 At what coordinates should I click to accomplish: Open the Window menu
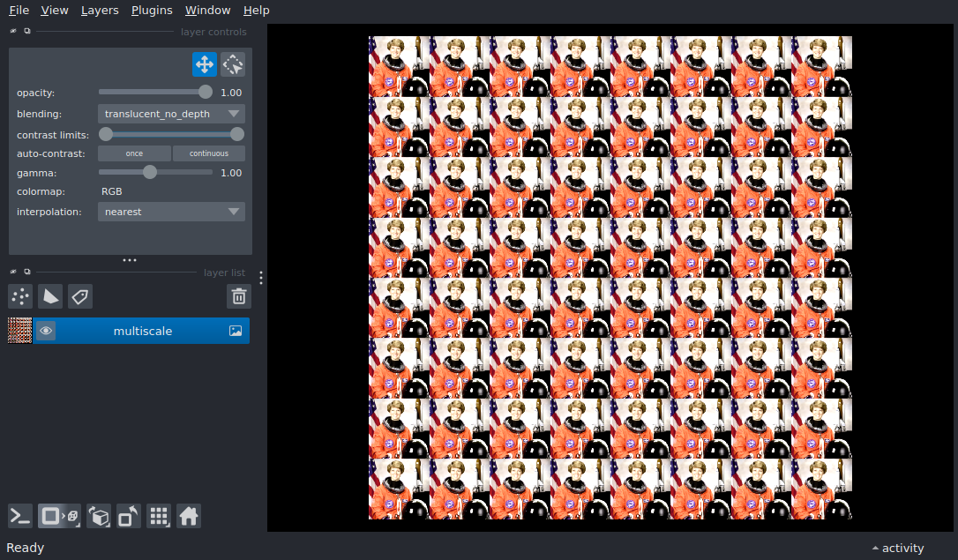[207, 11]
